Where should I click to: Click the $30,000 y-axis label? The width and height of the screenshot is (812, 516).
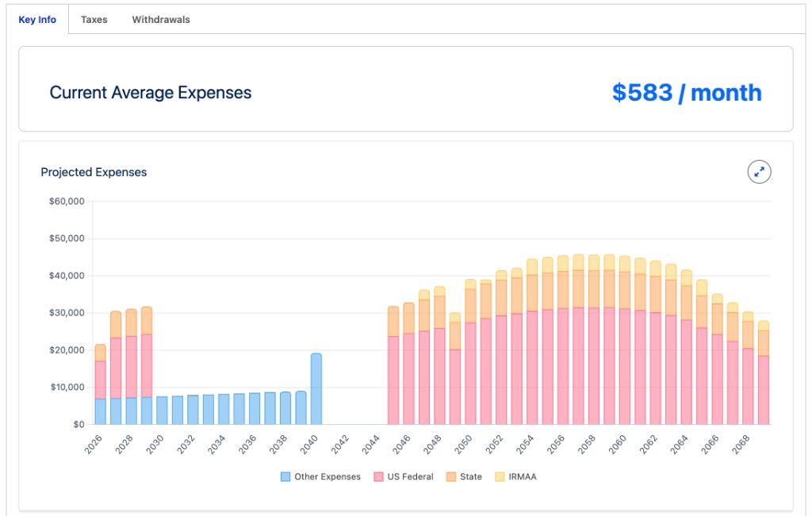(x=67, y=312)
